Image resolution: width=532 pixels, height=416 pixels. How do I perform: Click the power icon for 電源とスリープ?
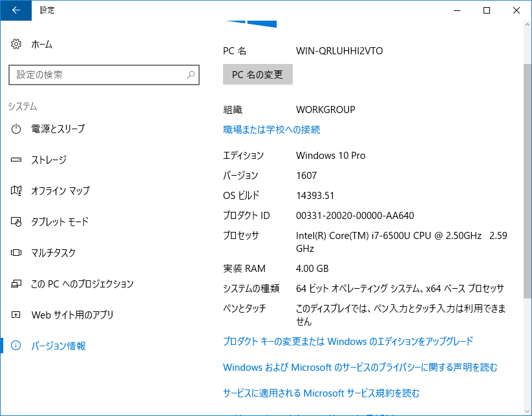(x=16, y=129)
